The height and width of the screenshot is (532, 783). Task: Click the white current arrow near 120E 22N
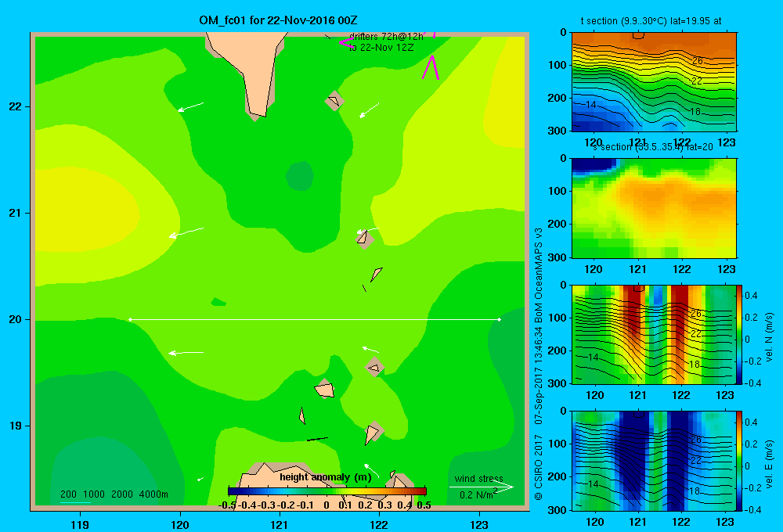point(191,107)
